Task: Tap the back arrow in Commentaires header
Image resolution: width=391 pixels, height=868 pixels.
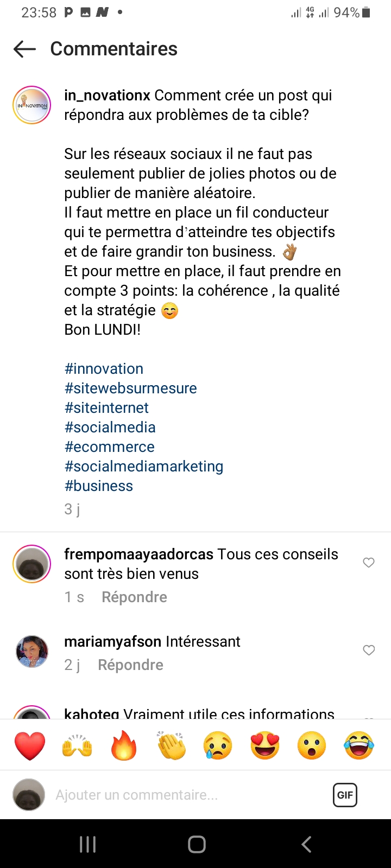Action: (x=24, y=49)
